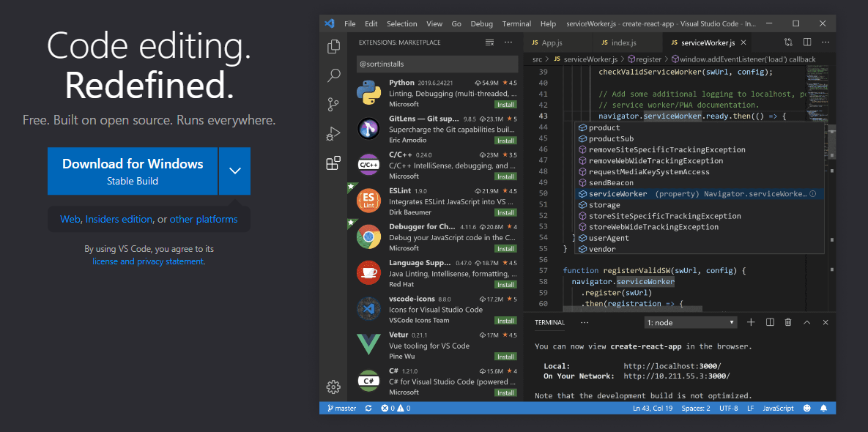Install the C/C++ extension
The image size is (868, 432).
[x=505, y=176]
